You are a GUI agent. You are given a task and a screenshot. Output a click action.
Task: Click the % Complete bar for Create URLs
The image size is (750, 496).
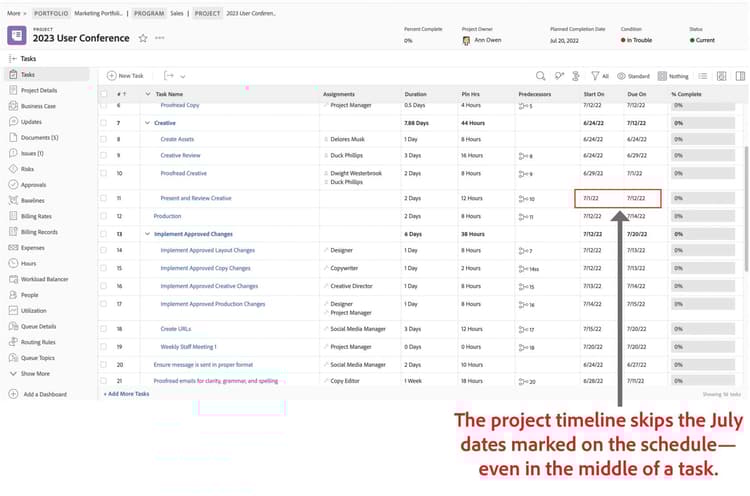pos(703,329)
